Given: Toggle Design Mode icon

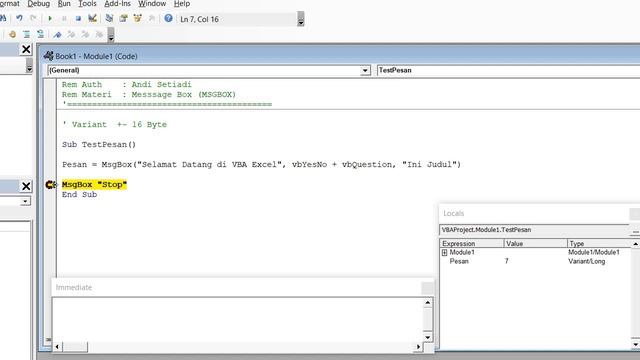Looking at the screenshot, I should pos(93,18).
